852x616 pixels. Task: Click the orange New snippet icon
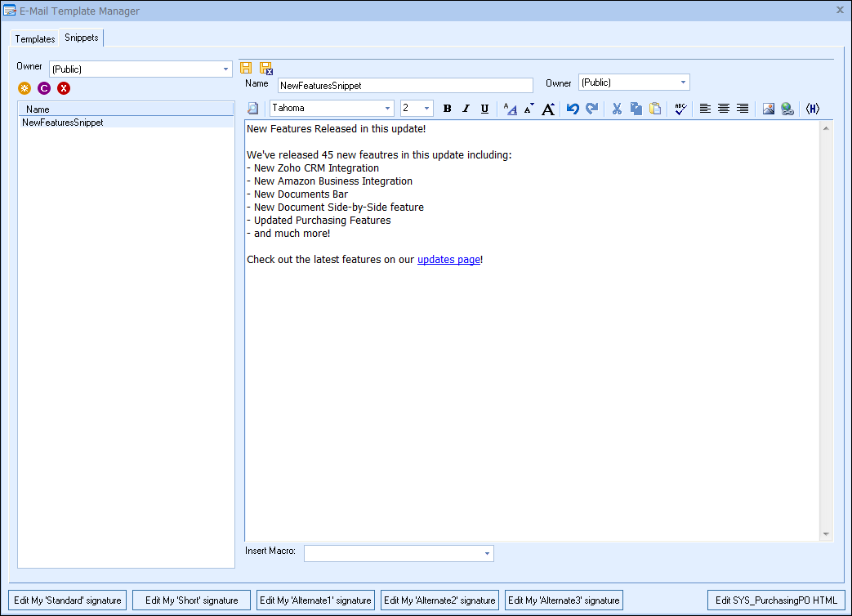[25, 88]
